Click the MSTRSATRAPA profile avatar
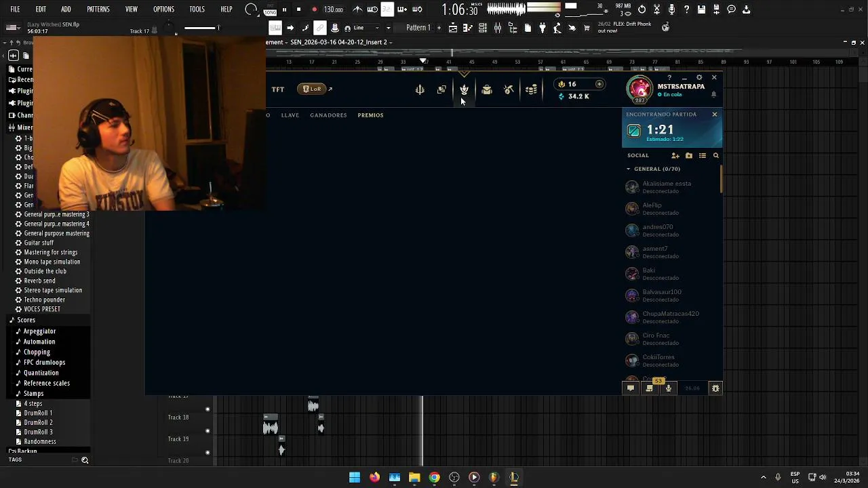The height and width of the screenshot is (488, 868). pos(639,89)
